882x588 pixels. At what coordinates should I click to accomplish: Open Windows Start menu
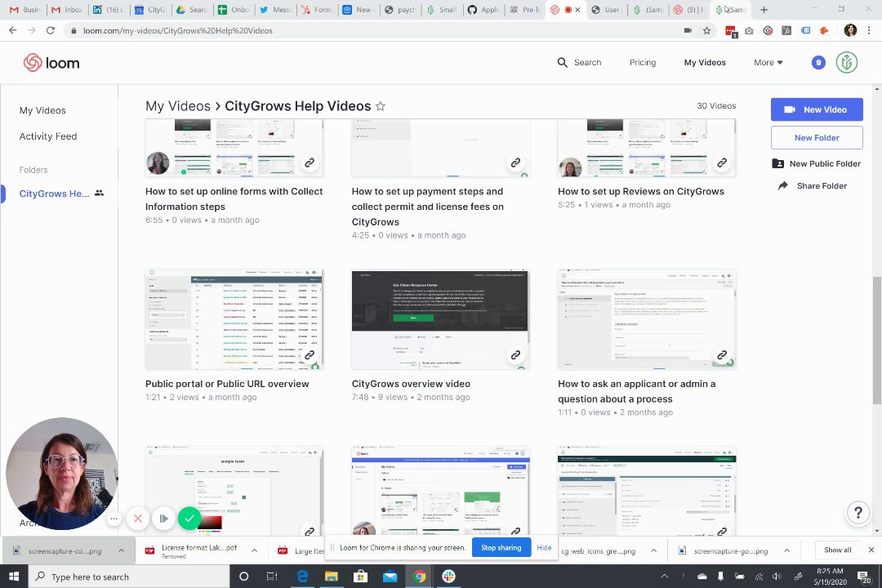coord(14,577)
